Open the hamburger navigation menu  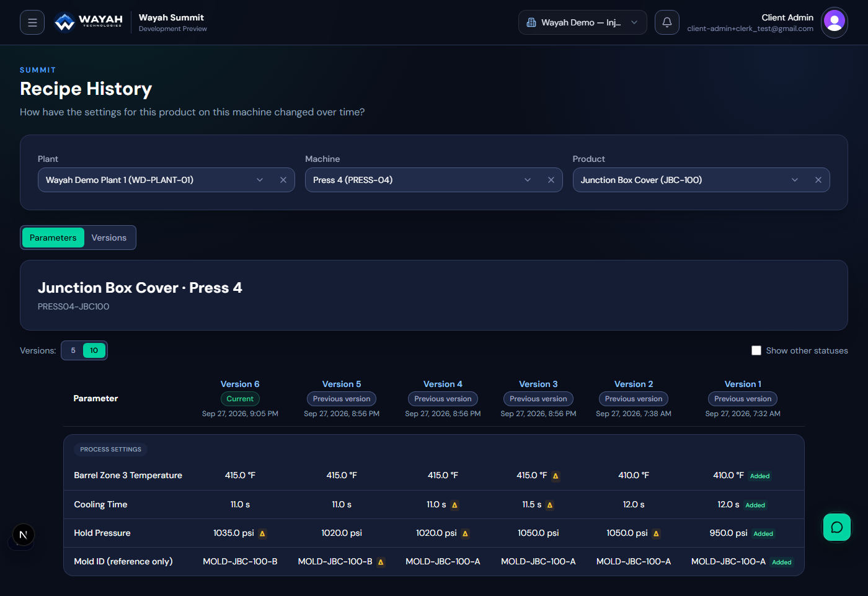[x=32, y=22]
